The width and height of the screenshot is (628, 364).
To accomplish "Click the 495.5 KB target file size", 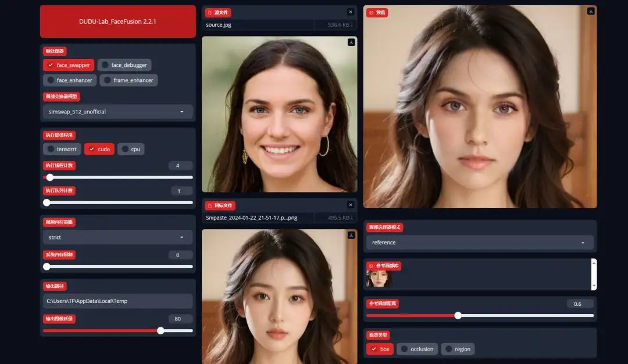I will click(x=340, y=218).
